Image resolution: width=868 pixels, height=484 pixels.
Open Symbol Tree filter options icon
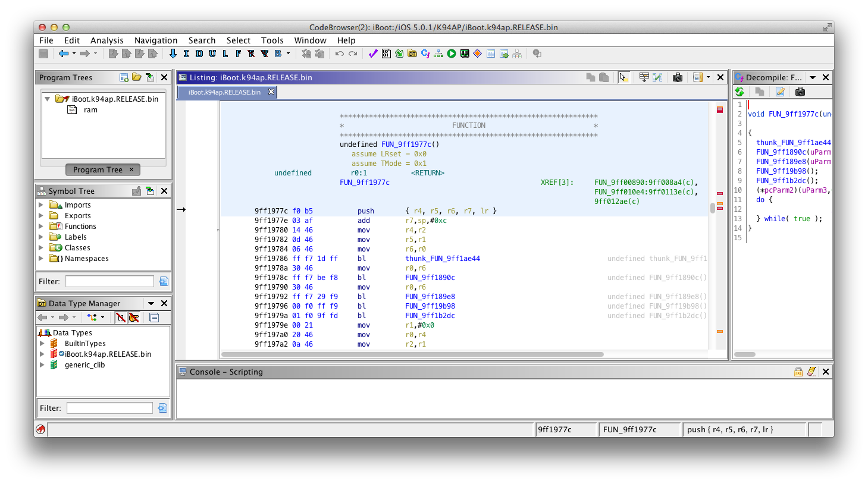(x=164, y=281)
